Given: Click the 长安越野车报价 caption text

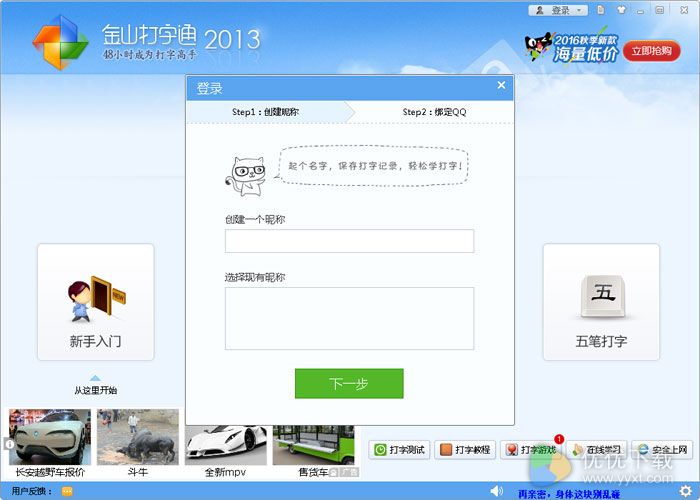Looking at the screenshot, I should [50, 472].
